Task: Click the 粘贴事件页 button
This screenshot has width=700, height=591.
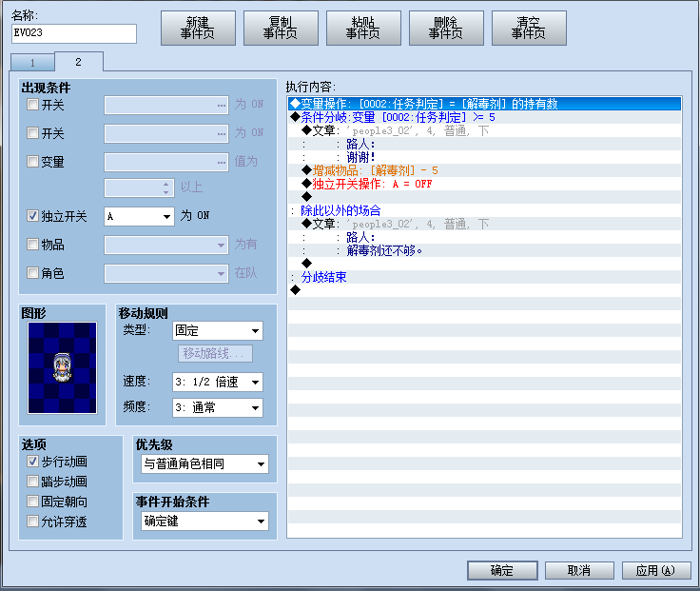Action: (363, 29)
